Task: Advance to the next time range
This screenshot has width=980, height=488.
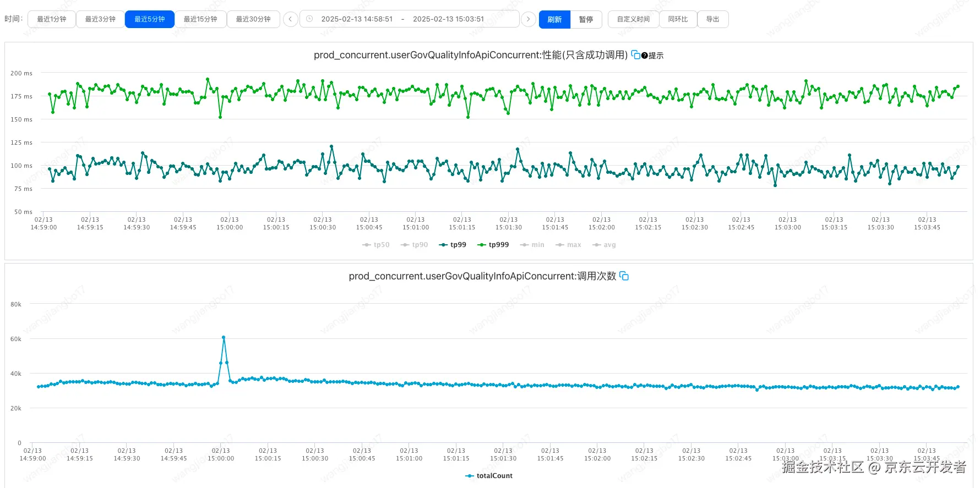Action: pyautogui.click(x=528, y=19)
